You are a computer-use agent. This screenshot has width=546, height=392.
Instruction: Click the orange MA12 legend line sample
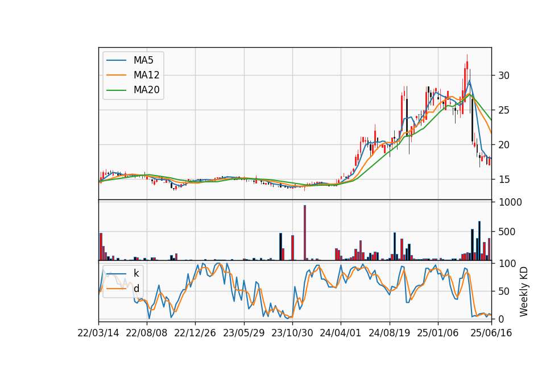[116, 75]
